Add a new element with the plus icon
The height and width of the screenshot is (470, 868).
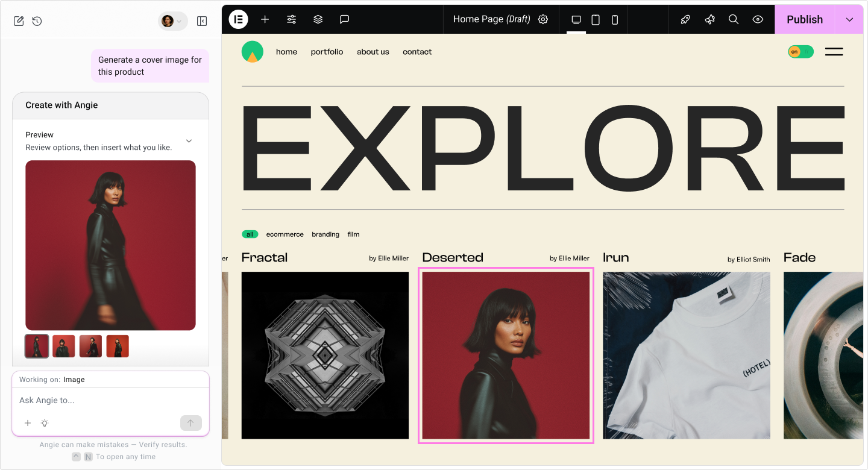pos(265,19)
